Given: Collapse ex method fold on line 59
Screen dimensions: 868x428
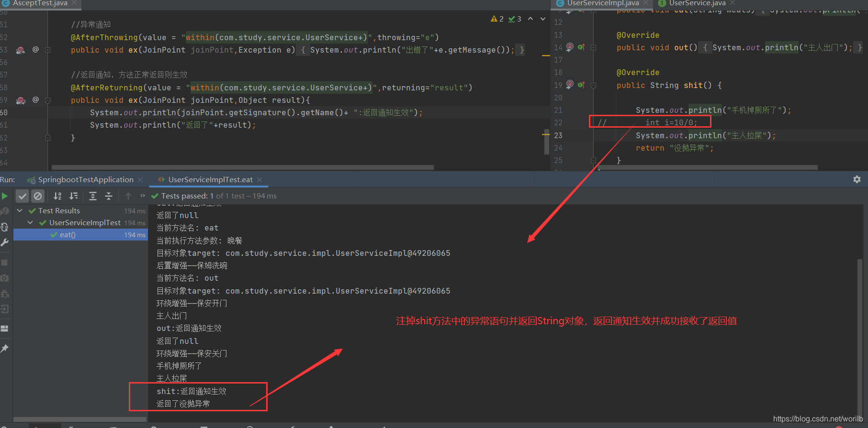Looking at the screenshot, I should [48, 100].
